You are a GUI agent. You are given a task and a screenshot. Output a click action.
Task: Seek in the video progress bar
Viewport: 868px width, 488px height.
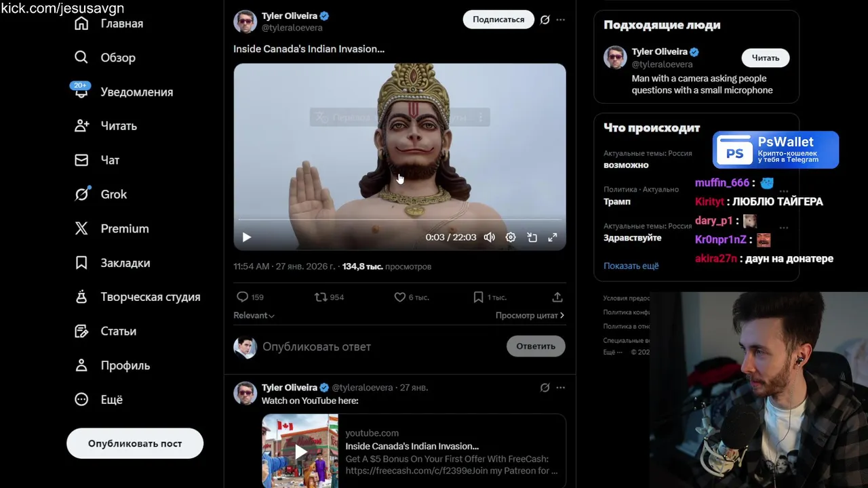click(x=400, y=220)
